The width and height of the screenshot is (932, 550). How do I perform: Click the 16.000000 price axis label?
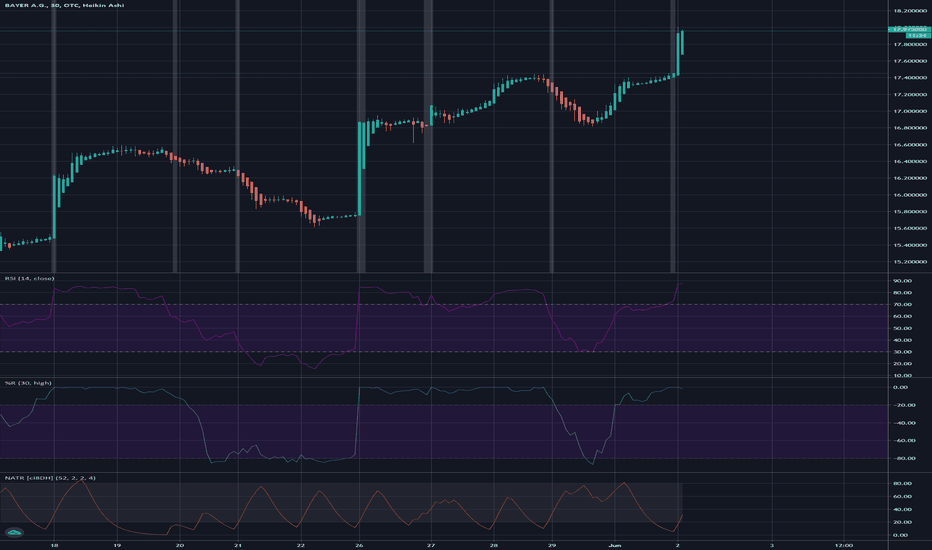pyautogui.click(x=910, y=194)
